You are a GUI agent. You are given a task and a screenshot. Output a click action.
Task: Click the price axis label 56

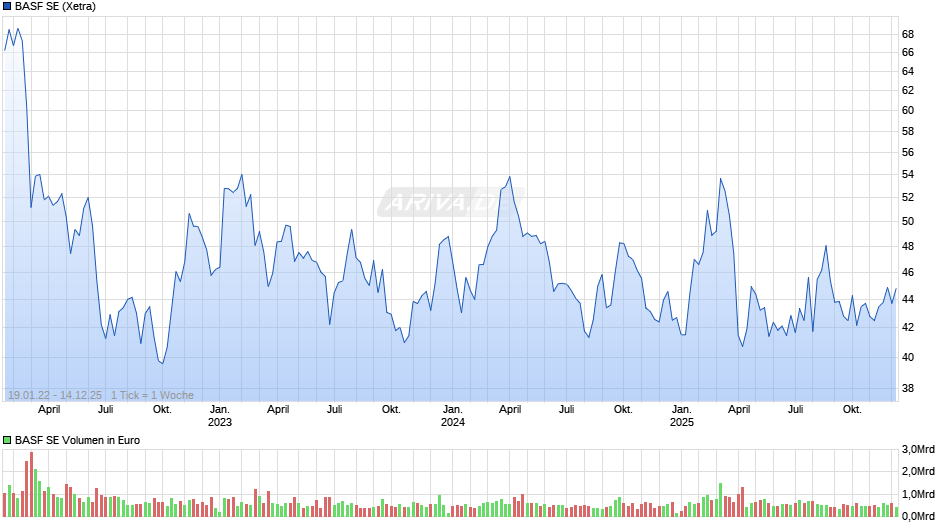coord(908,153)
